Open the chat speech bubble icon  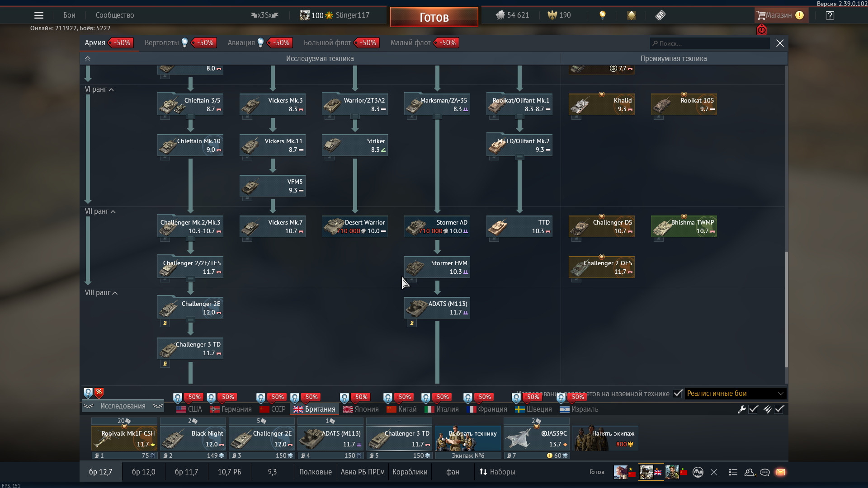tap(765, 472)
